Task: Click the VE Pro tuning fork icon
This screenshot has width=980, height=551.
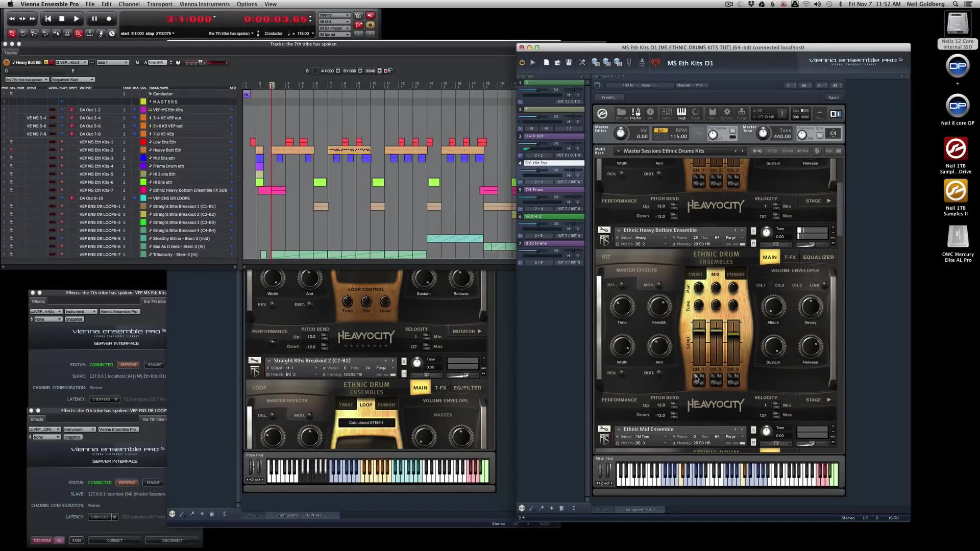Action: 629,63
